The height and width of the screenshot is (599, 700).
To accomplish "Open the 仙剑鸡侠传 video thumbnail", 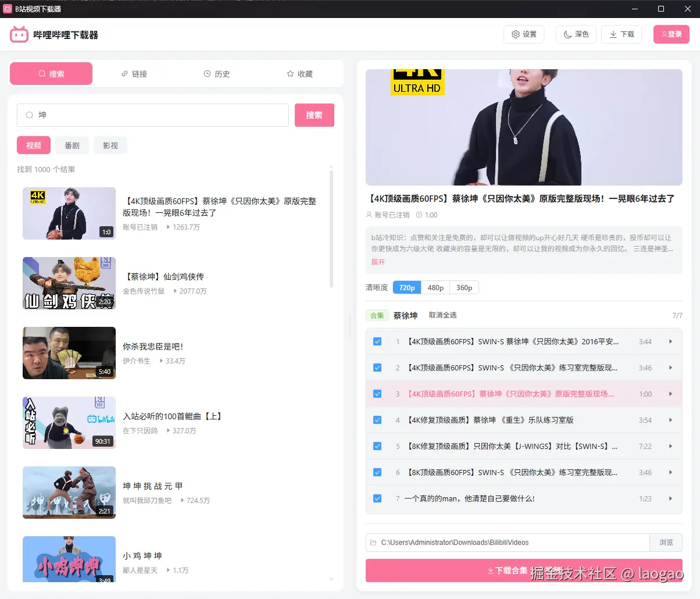I will click(x=69, y=283).
